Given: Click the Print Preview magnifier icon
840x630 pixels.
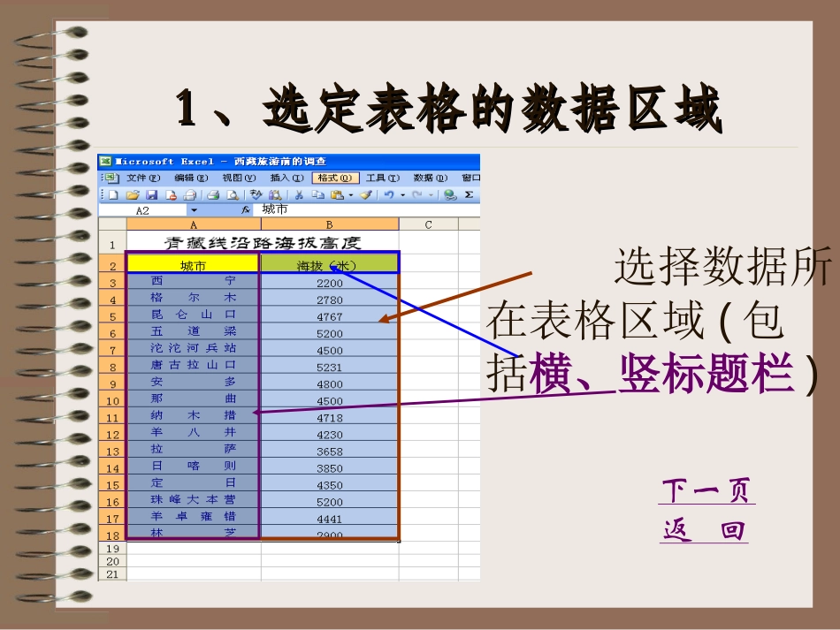Looking at the screenshot, I should click(x=232, y=195).
